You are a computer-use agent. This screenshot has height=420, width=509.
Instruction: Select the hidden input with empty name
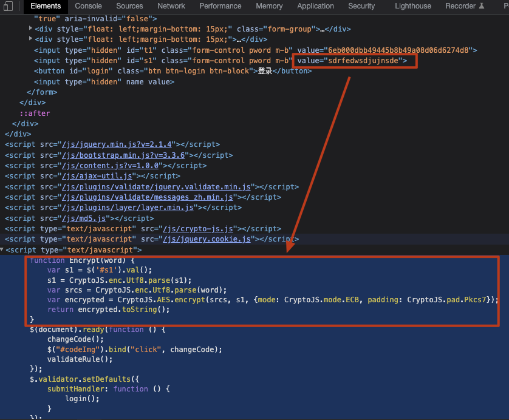coord(104,82)
